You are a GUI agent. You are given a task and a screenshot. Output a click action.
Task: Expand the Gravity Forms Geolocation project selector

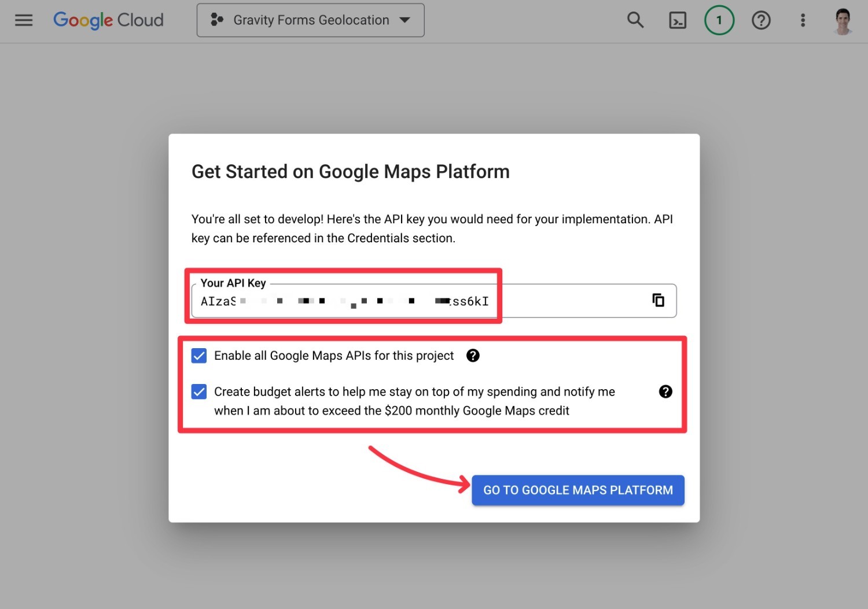310,20
